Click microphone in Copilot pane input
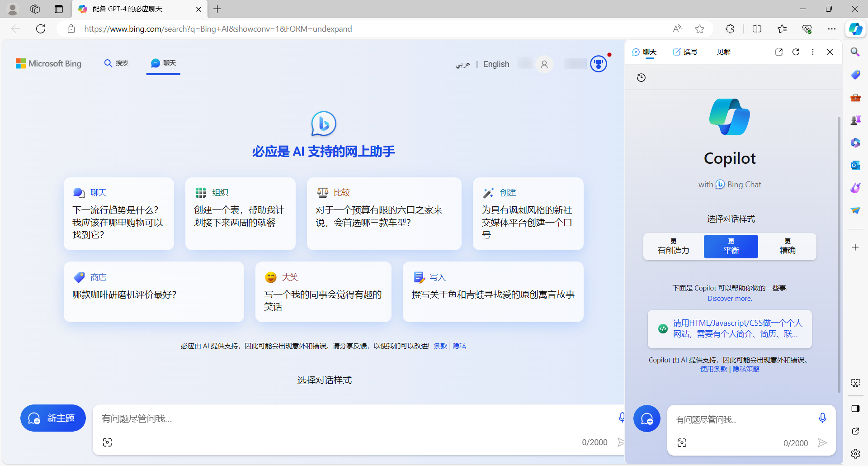 click(822, 418)
